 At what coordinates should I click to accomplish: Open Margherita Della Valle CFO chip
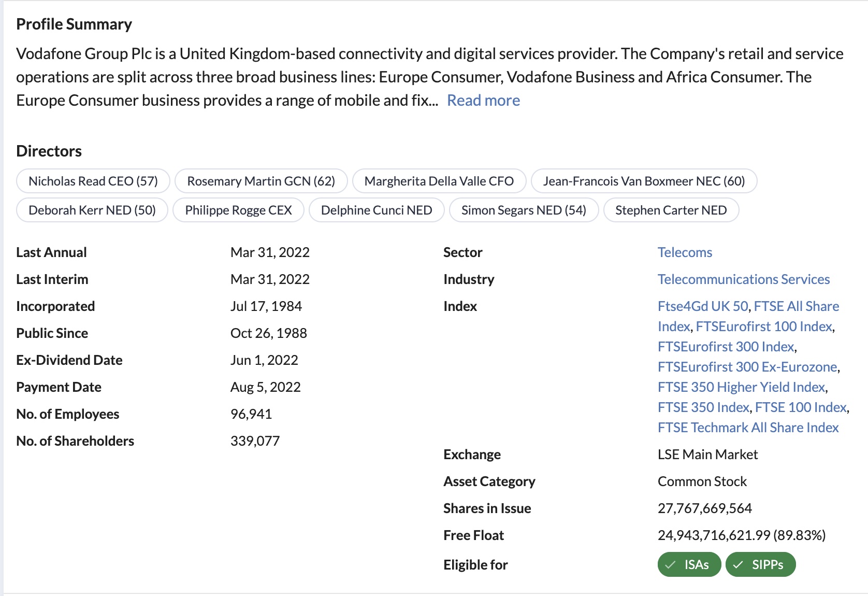point(439,181)
